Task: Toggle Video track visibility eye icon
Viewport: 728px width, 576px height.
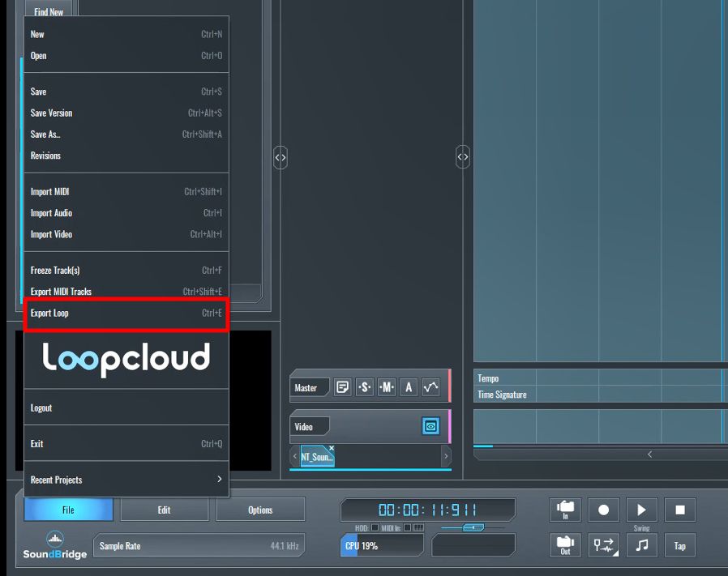Action: (430, 425)
